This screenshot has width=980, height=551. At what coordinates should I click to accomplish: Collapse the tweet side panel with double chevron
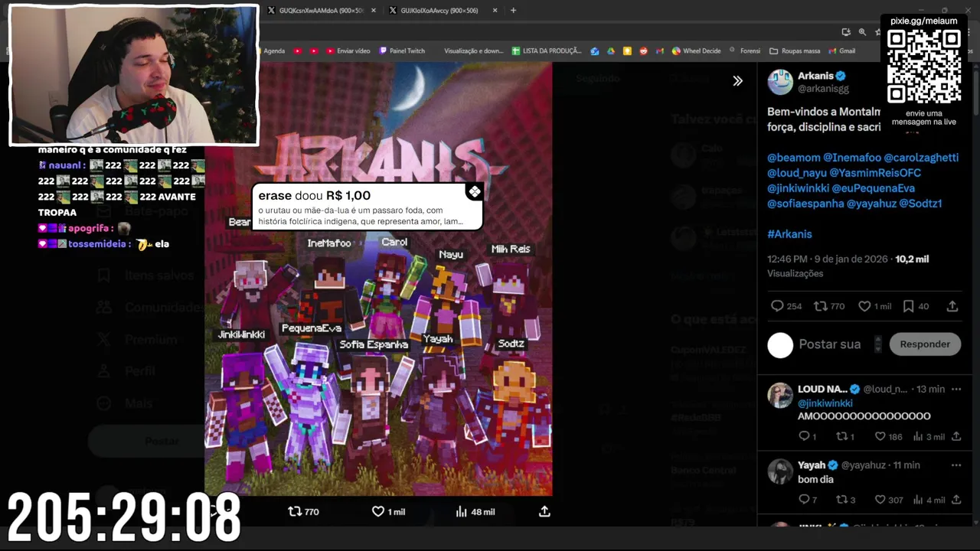click(737, 80)
